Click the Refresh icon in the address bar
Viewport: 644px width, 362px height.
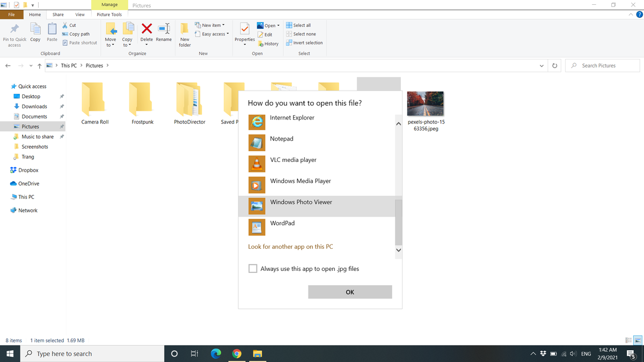pyautogui.click(x=554, y=65)
